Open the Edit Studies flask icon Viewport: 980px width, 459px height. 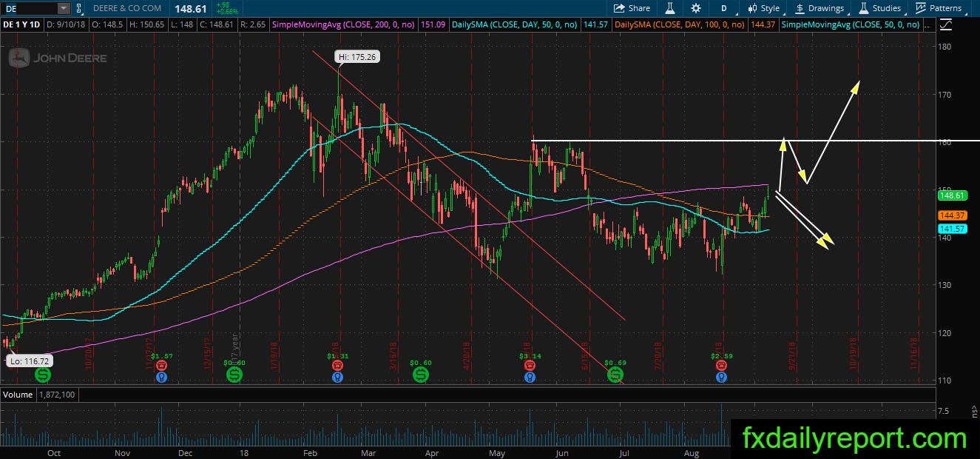pyautogui.click(x=669, y=8)
